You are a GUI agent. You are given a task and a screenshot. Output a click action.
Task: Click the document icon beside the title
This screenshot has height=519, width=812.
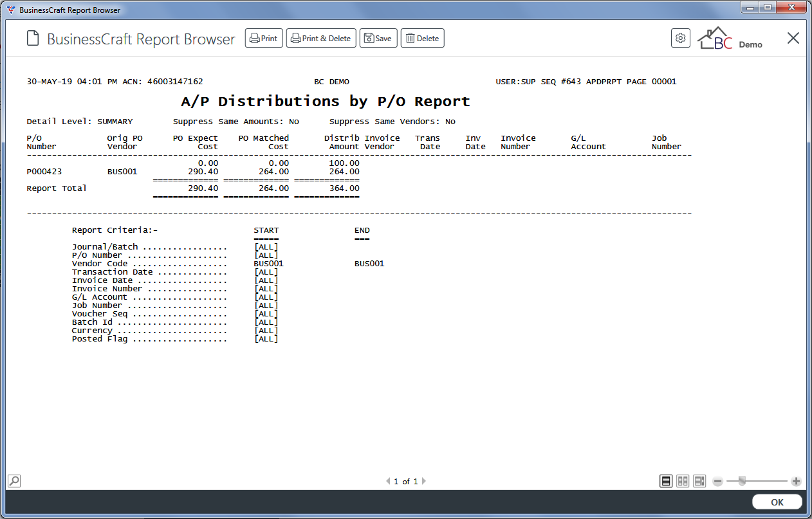33,39
